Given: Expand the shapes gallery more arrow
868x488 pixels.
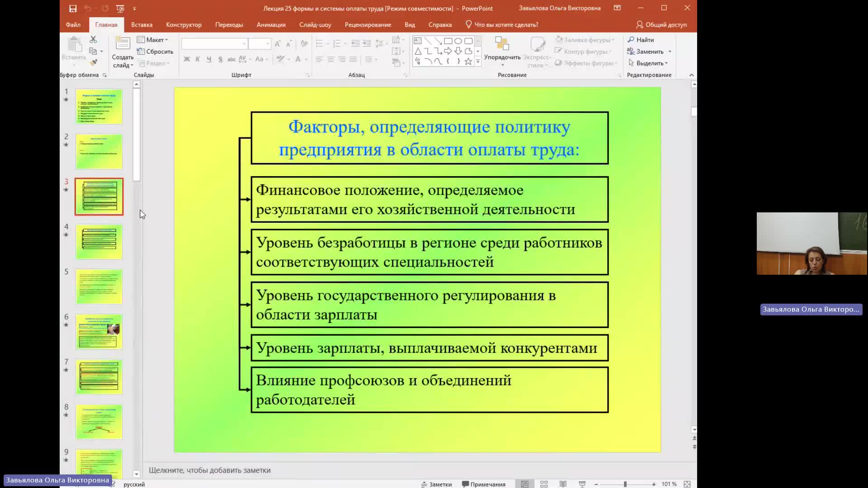Looking at the screenshot, I should click(477, 61).
